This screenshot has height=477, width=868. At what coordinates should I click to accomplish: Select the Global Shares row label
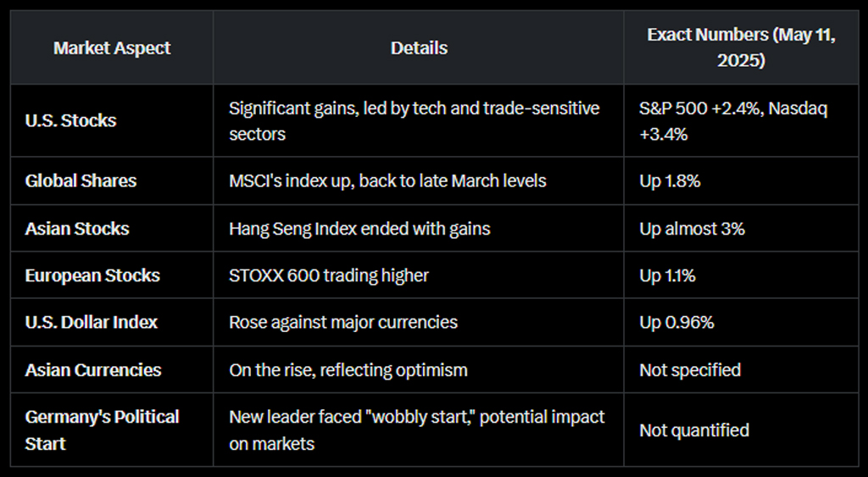(81, 180)
